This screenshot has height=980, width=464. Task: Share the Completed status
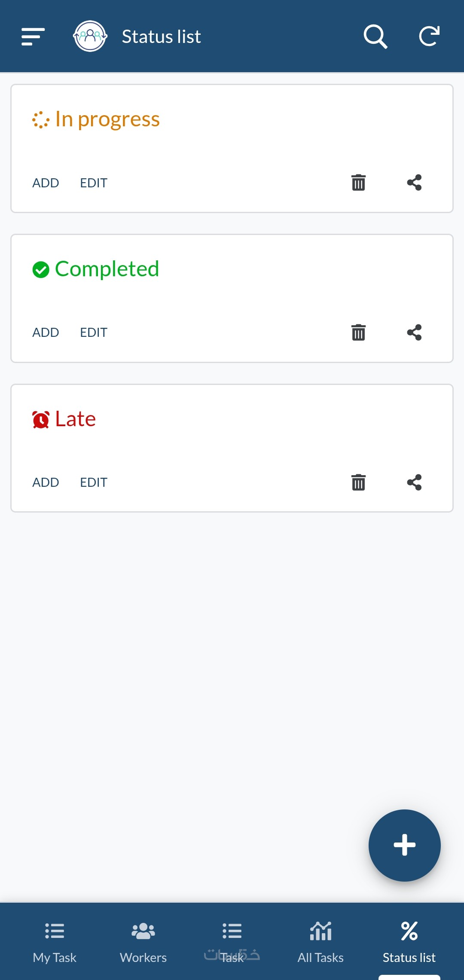(414, 333)
